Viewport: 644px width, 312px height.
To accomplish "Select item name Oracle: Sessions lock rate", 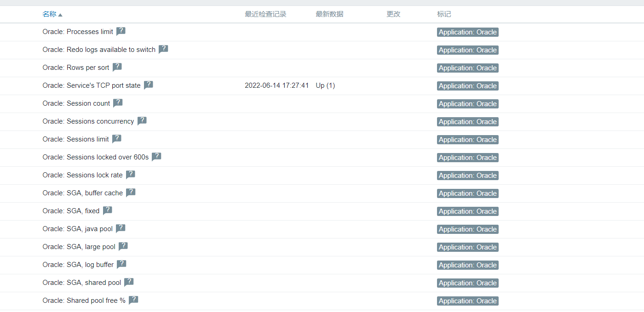I will (x=83, y=175).
